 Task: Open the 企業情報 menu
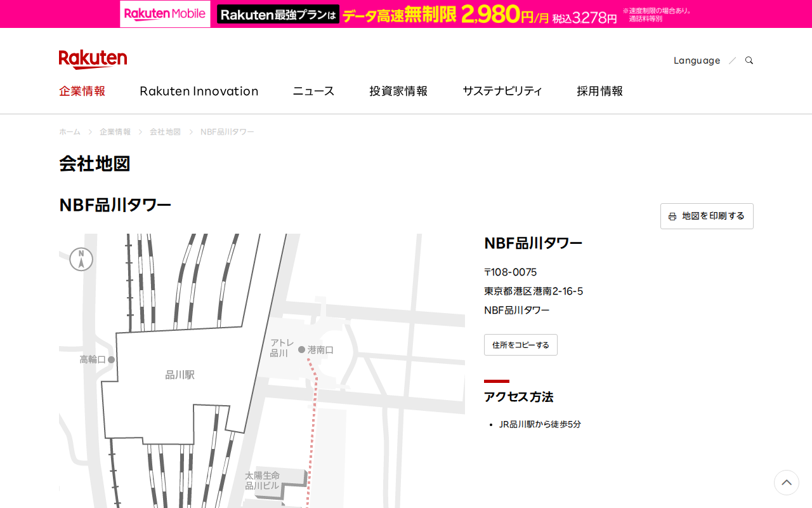coord(82,91)
